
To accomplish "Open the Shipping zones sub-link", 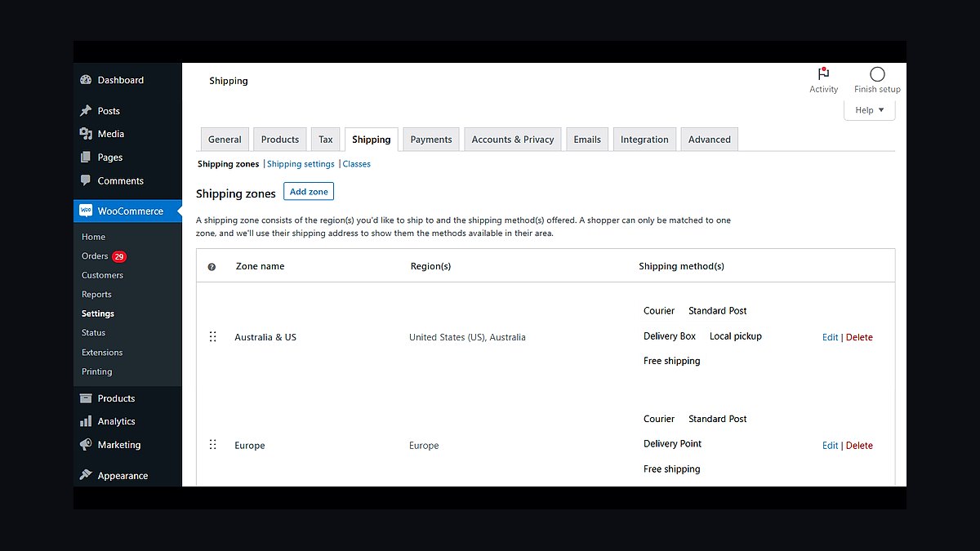I will 229,164.
